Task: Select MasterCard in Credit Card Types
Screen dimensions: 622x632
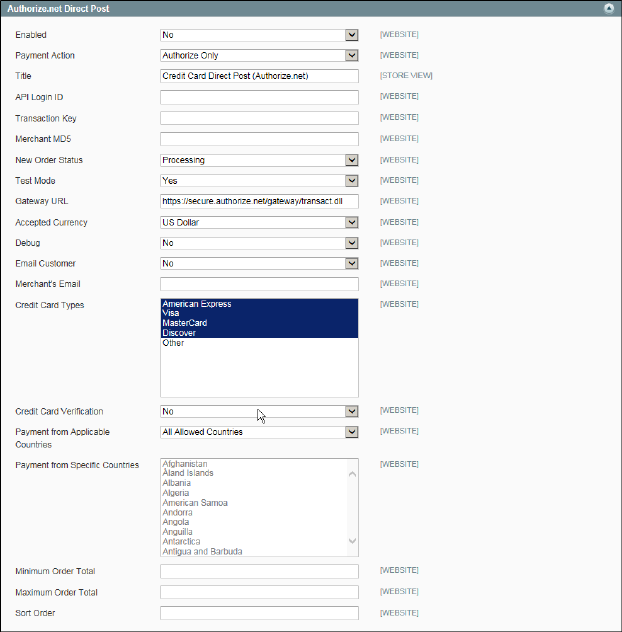Action: [x=259, y=323]
